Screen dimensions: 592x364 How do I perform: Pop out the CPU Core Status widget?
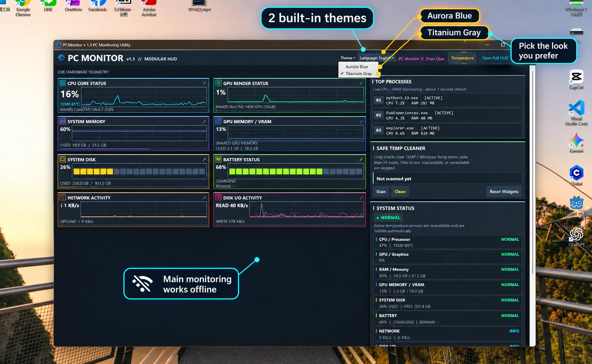[x=204, y=83]
